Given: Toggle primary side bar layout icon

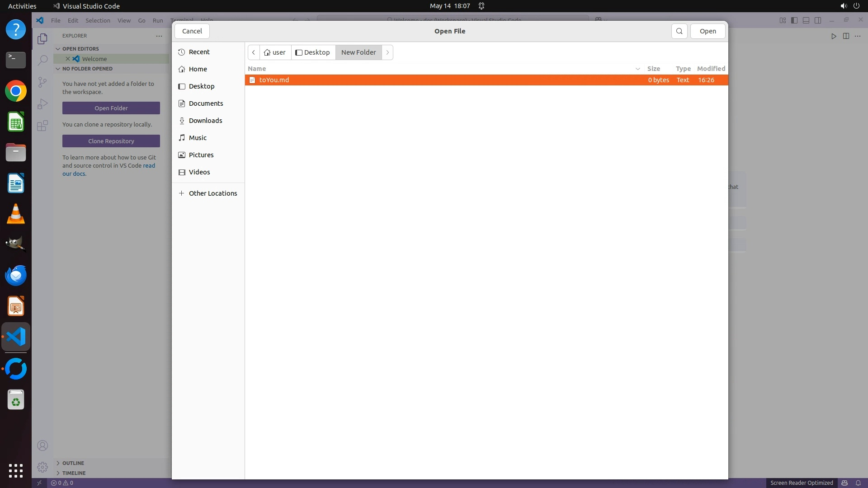Looking at the screenshot, I should pos(794,20).
